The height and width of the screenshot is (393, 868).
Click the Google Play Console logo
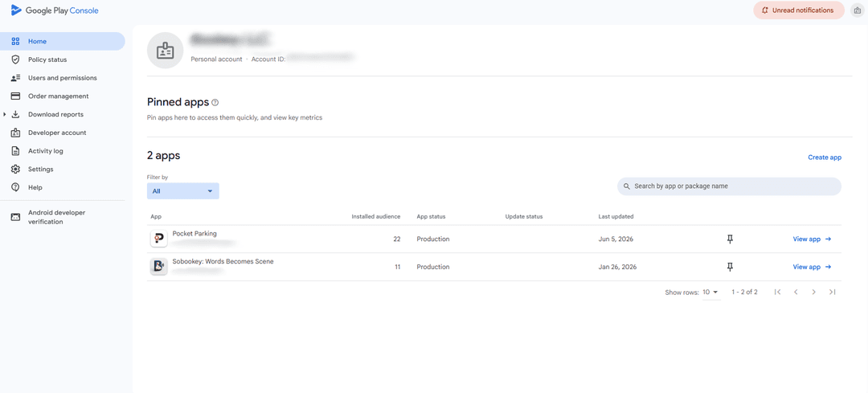tap(55, 10)
